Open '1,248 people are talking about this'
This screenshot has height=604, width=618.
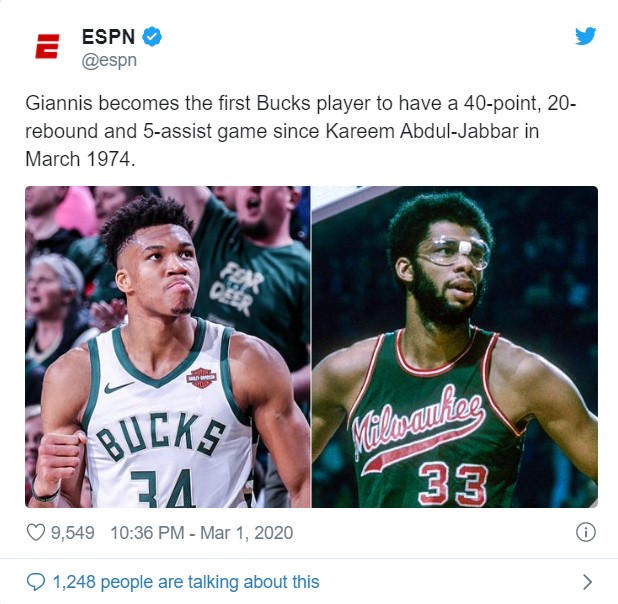coord(186,582)
